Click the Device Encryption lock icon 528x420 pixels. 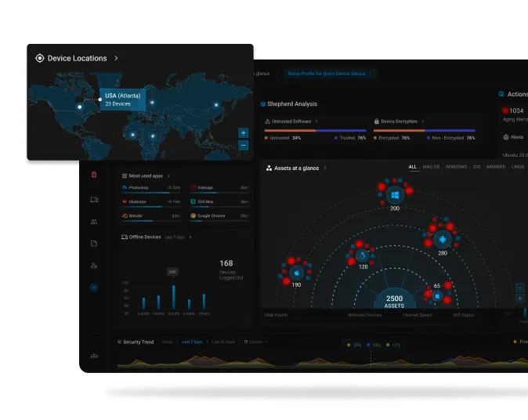point(377,121)
